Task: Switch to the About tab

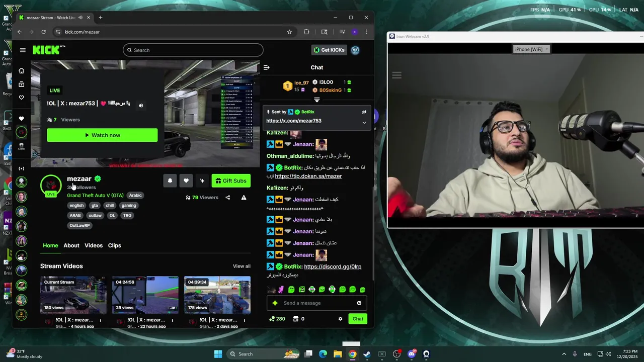Action: coord(71,245)
